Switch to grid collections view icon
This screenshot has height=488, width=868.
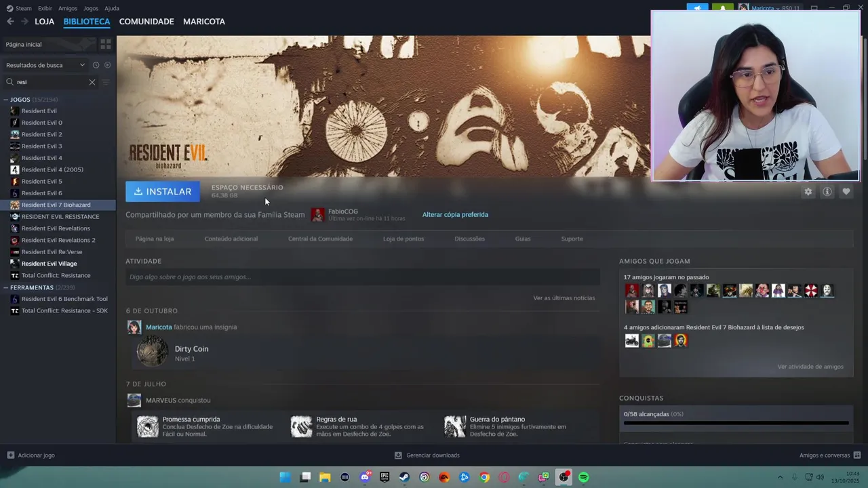(105, 44)
